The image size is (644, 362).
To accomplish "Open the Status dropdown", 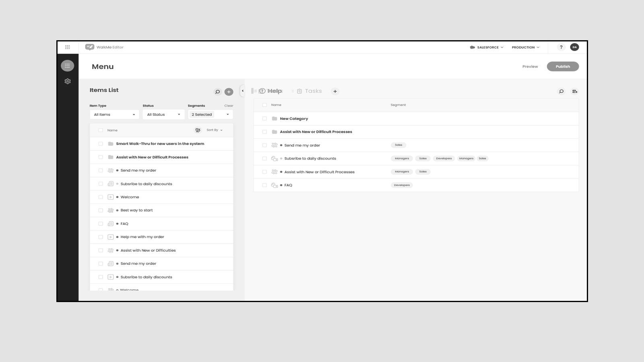I will [163, 115].
